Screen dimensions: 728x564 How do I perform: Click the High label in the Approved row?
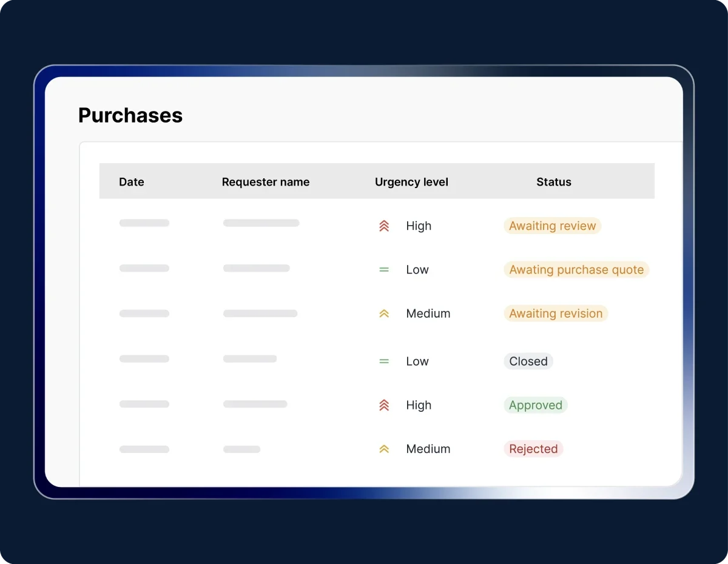pyautogui.click(x=419, y=405)
